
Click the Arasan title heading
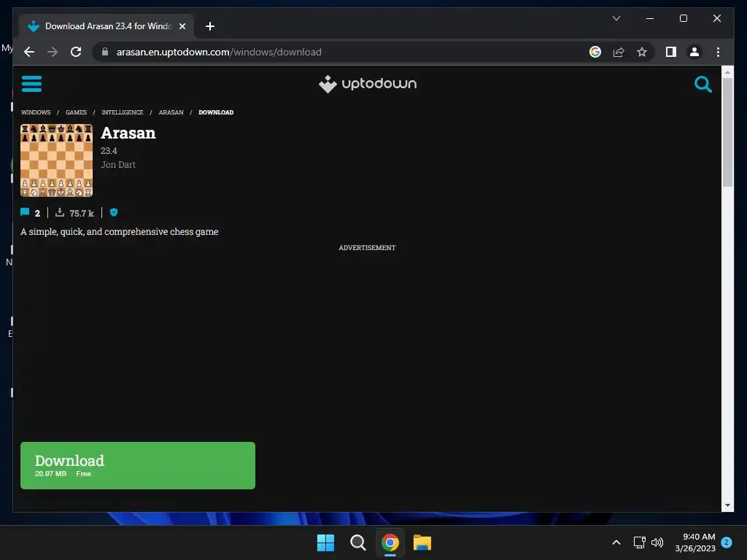[x=128, y=133]
